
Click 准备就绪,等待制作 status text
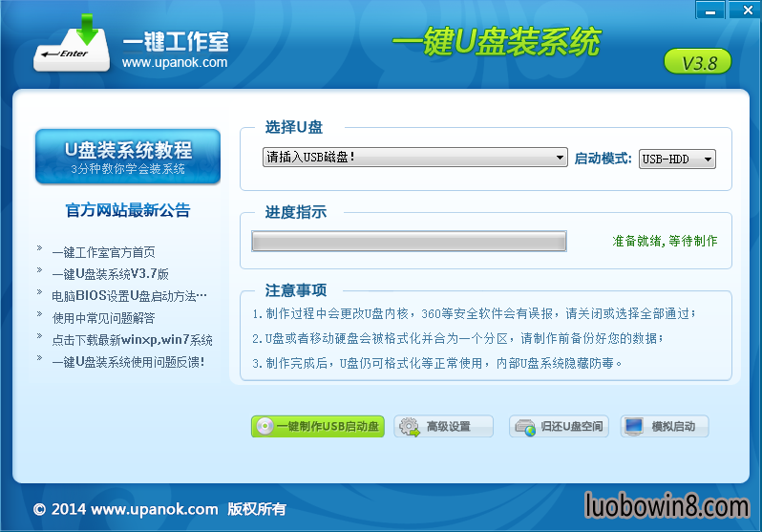[665, 241]
